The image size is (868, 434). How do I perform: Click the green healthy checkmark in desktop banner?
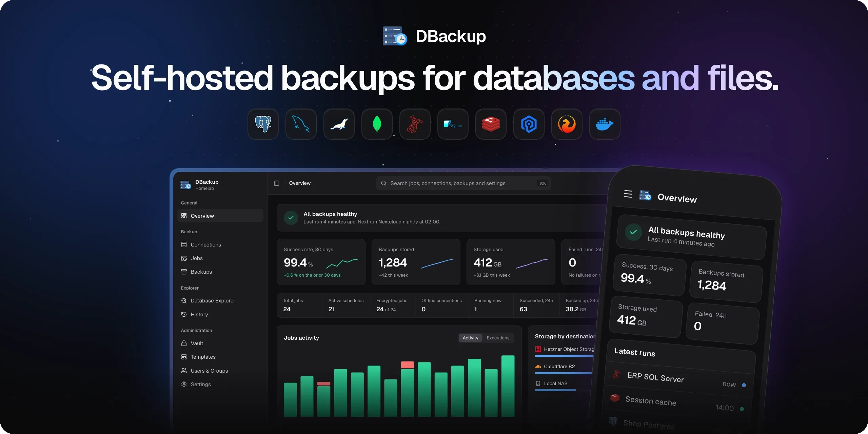(x=291, y=218)
